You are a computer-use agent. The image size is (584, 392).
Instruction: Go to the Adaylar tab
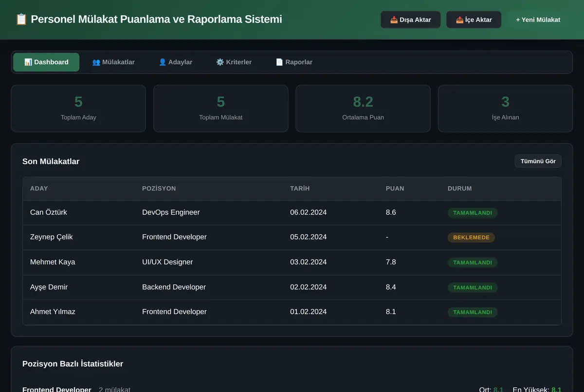tap(175, 62)
